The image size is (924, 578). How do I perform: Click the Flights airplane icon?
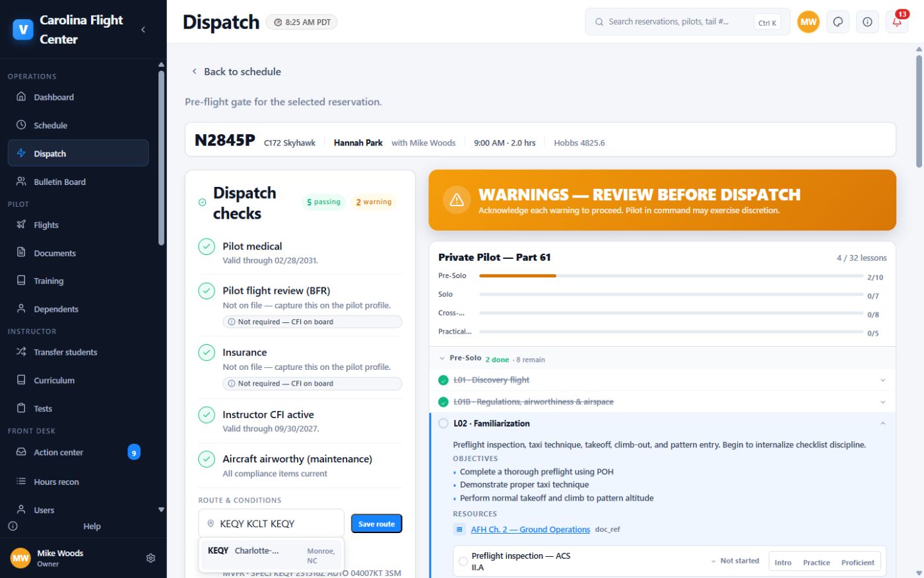tap(21, 225)
